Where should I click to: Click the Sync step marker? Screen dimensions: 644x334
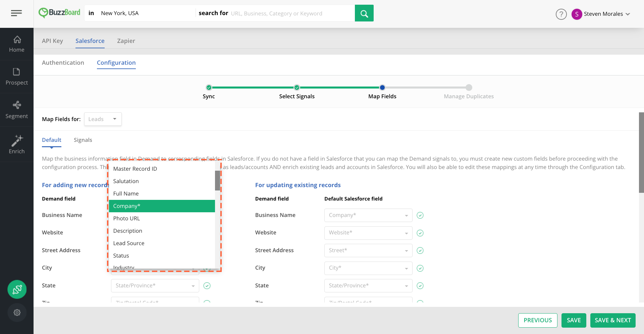click(209, 88)
